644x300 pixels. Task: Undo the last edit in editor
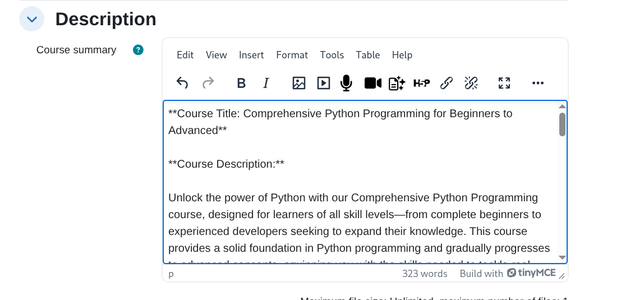pos(182,83)
